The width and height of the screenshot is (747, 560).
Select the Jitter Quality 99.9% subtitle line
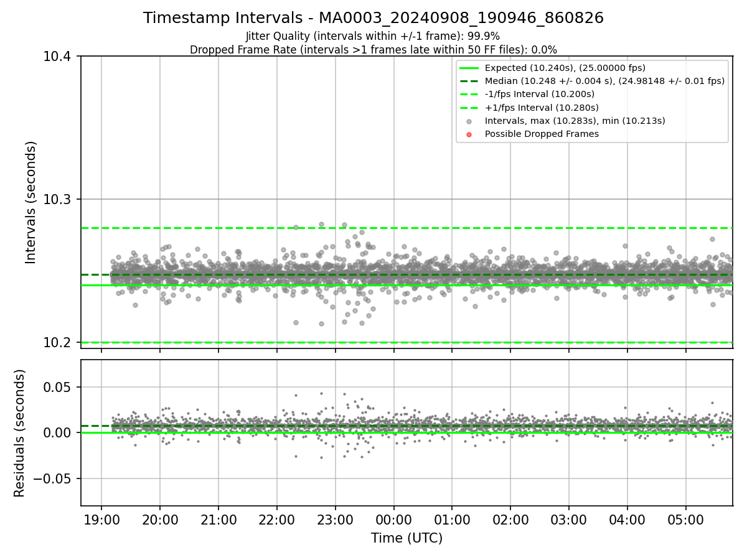[374, 36]
